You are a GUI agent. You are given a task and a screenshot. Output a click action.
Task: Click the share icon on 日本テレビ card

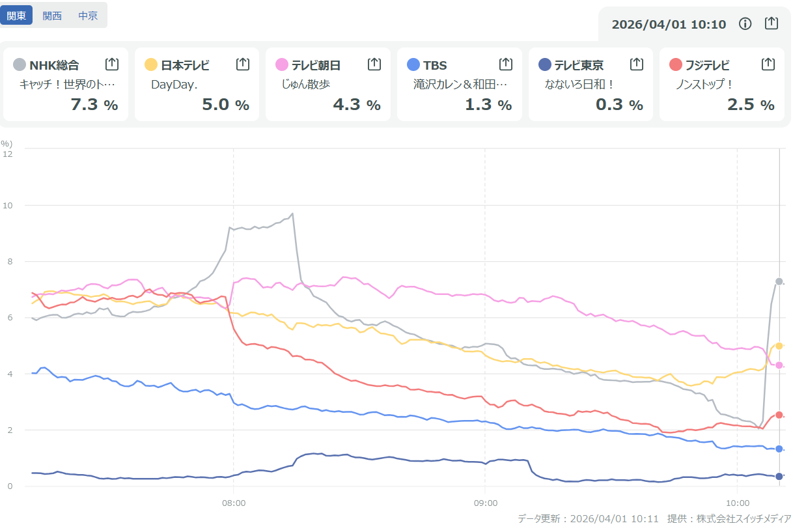243,64
